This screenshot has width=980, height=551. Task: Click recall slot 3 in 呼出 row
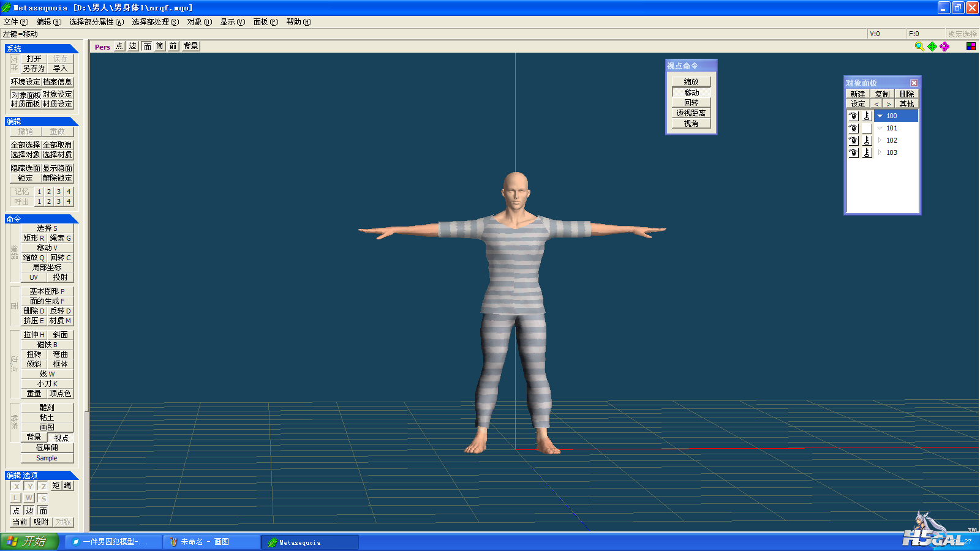click(x=59, y=201)
